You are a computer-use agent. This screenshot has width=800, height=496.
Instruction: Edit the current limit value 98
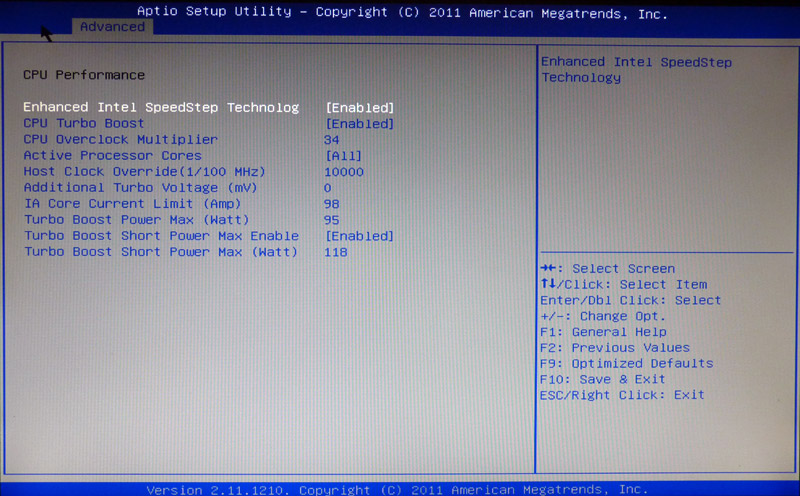[x=331, y=204]
